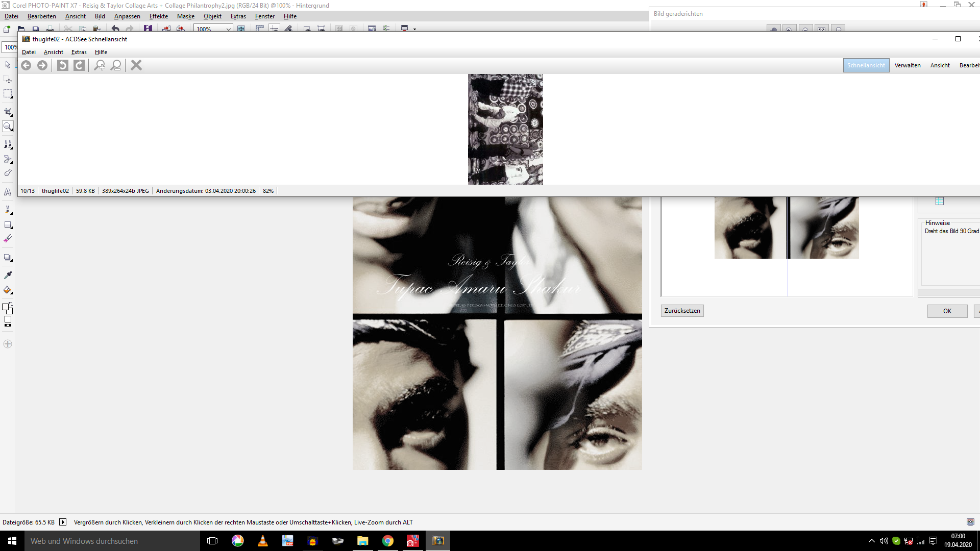The height and width of the screenshot is (551, 980).
Task: Open Anpassen menu in PHOTO-PAINT
Action: 127,16
